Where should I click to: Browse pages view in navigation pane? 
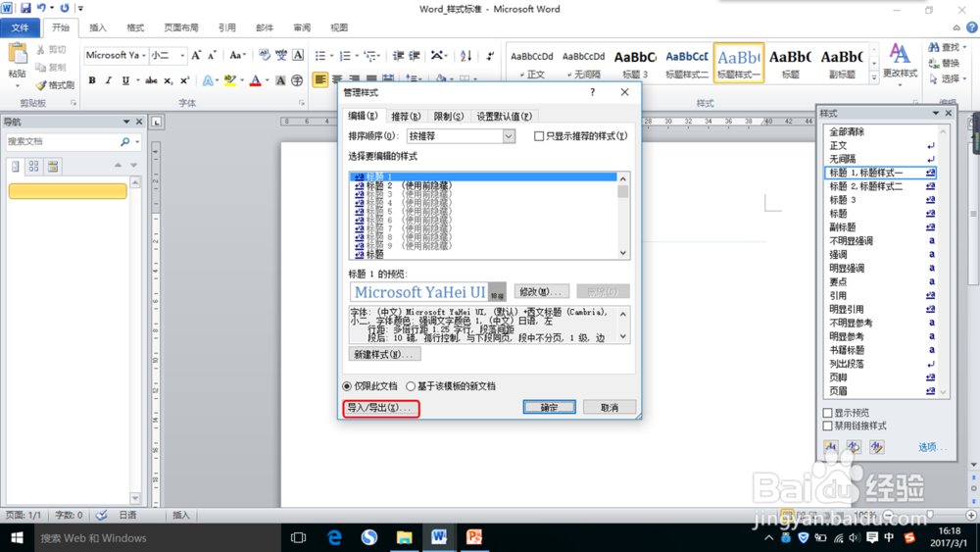click(33, 167)
